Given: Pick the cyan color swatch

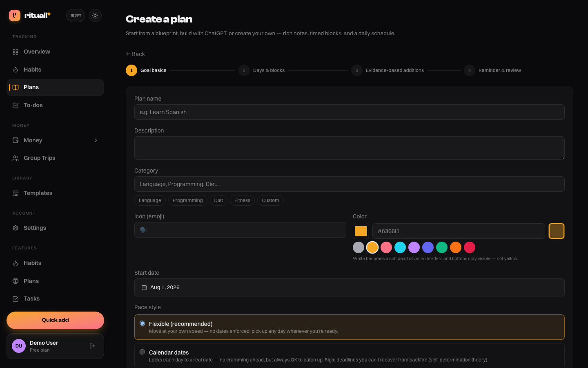Looking at the screenshot, I should (x=400, y=247).
